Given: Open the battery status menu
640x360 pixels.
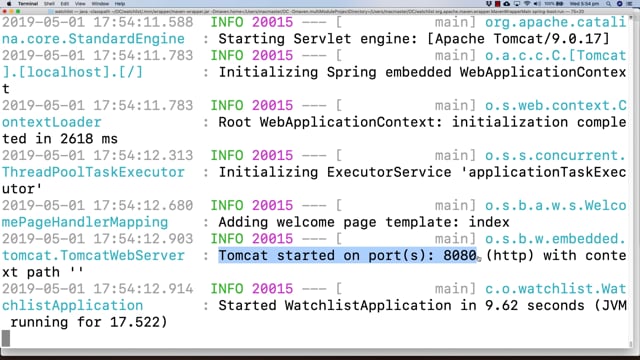Looking at the screenshot, I should pyautogui.click(x=554, y=3).
